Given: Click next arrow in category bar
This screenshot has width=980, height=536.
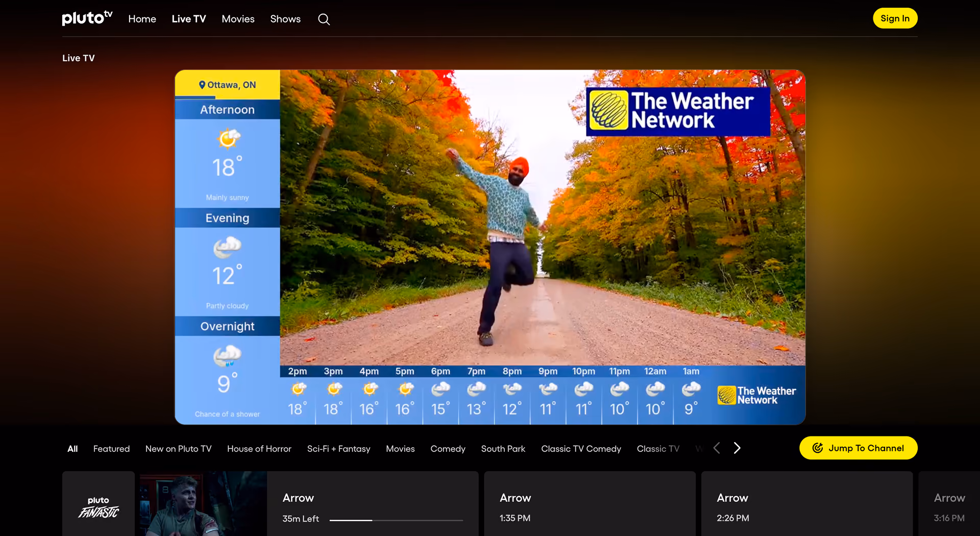Looking at the screenshot, I should 737,448.
